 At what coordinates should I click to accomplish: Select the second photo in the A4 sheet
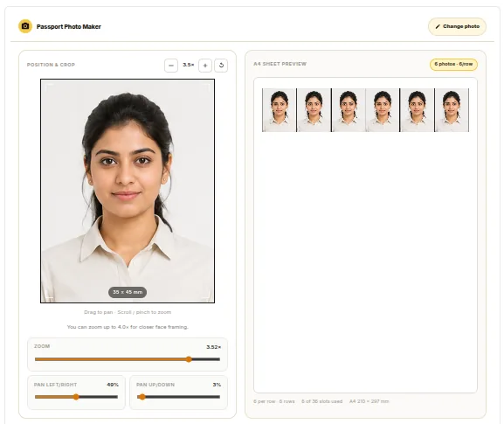pos(314,110)
